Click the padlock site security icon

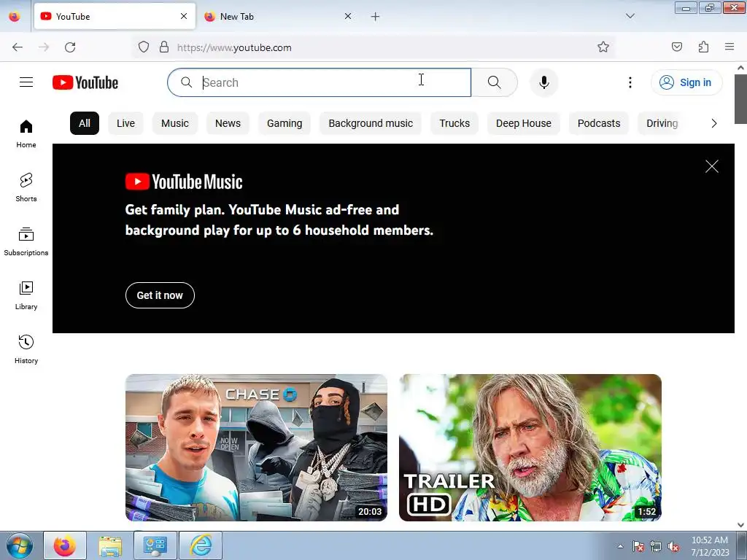(164, 47)
